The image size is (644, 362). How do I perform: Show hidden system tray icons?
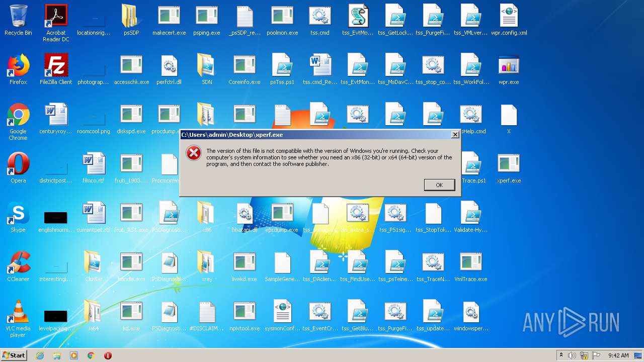pos(561,355)
